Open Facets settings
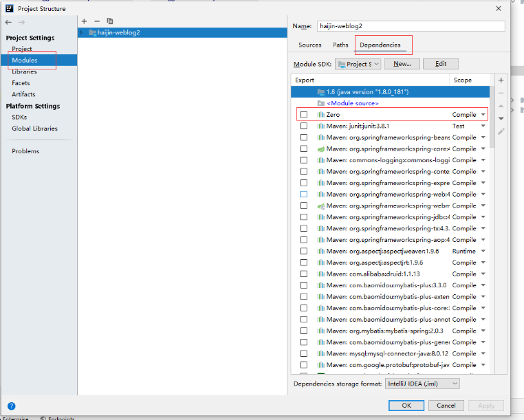524x420 pixels. (x=21, y=83)
